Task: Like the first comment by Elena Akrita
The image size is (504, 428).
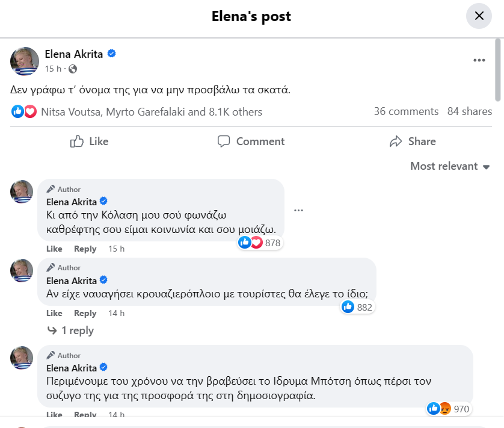Action: coord(54,249)
